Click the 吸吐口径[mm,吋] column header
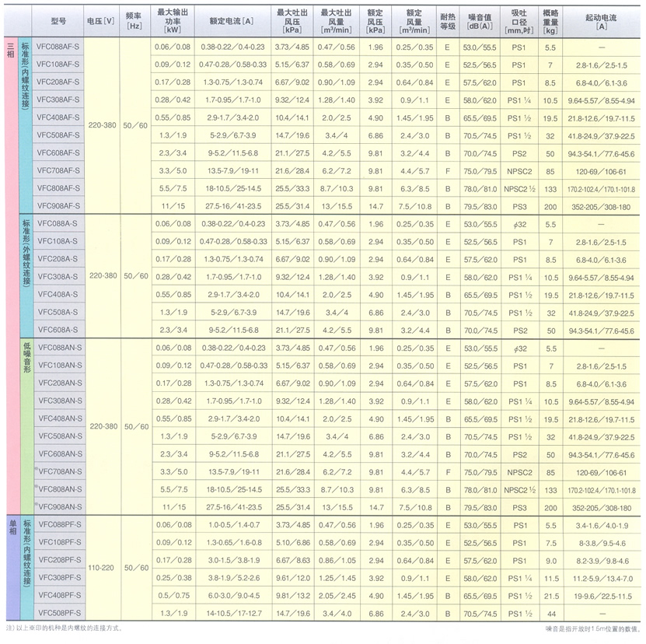 519,21
